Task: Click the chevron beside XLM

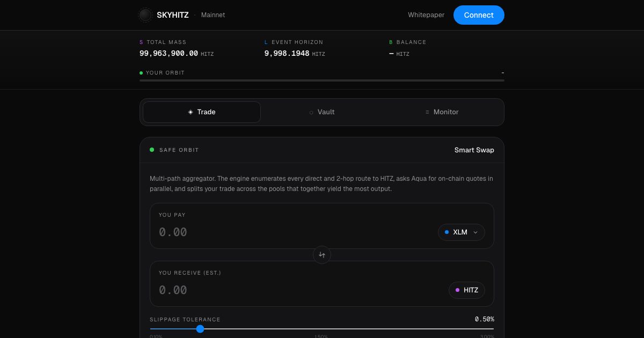Action: (475, 232)
